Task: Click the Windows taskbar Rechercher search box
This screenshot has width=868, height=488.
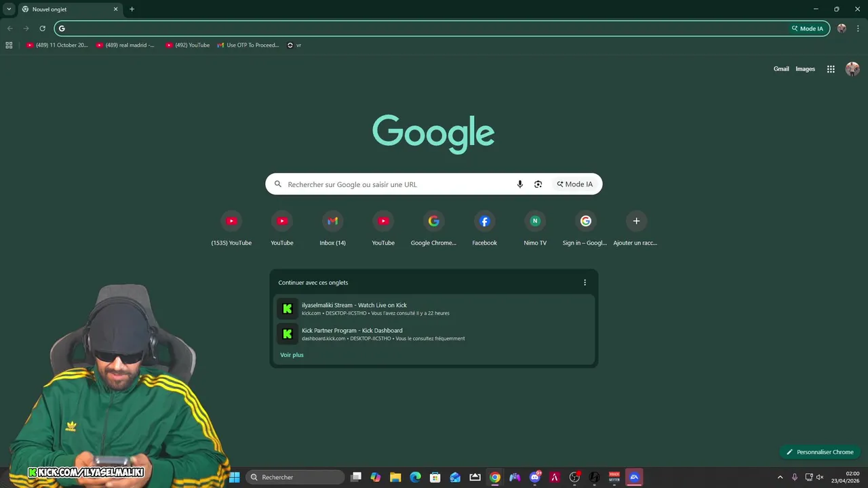Action: [294, 477]
